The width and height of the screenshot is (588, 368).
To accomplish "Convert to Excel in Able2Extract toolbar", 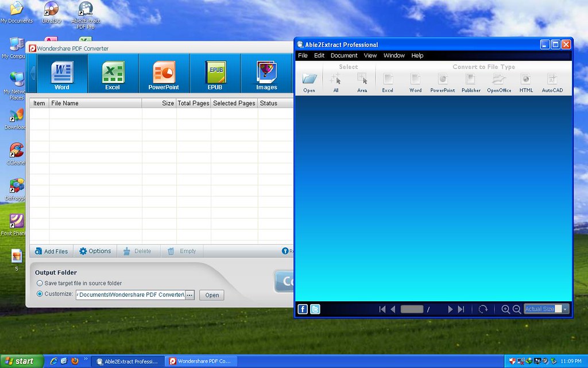I will coord(388,83).
